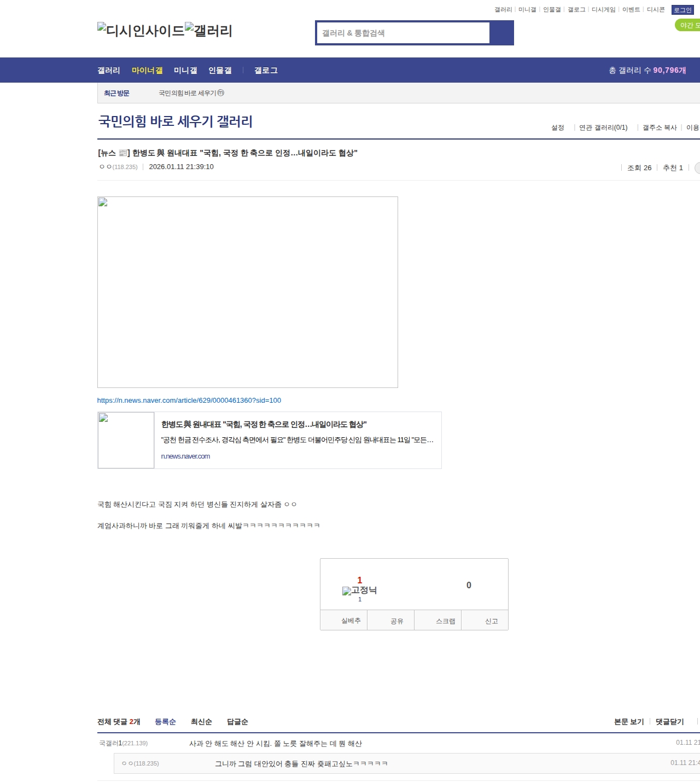The image size is (700, 782).
Task: Sort comments by 최신순
Action: pyautogui.click(x=201, y=722)
